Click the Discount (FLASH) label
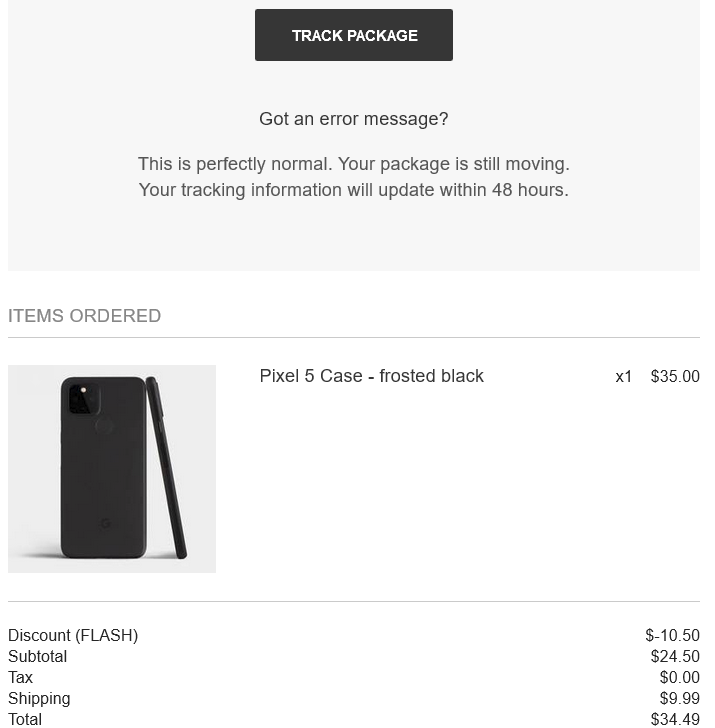This screenshot has width=715, height=728. tap(73, 635)
